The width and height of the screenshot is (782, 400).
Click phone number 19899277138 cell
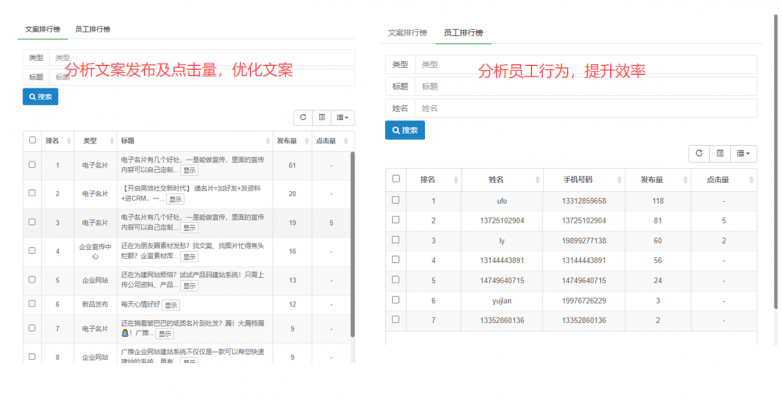(x=584, y=241)
